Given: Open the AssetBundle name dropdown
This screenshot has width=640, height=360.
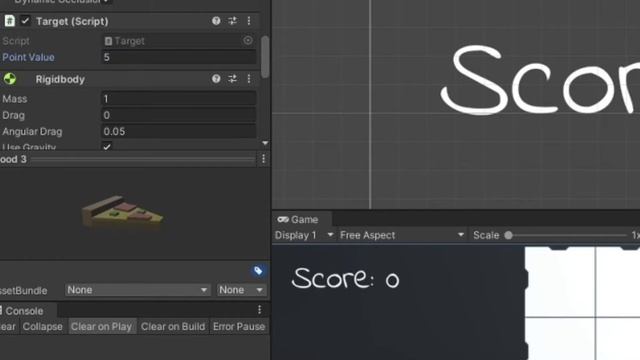Looking at the screenshot, I should [x=137, y=290].
